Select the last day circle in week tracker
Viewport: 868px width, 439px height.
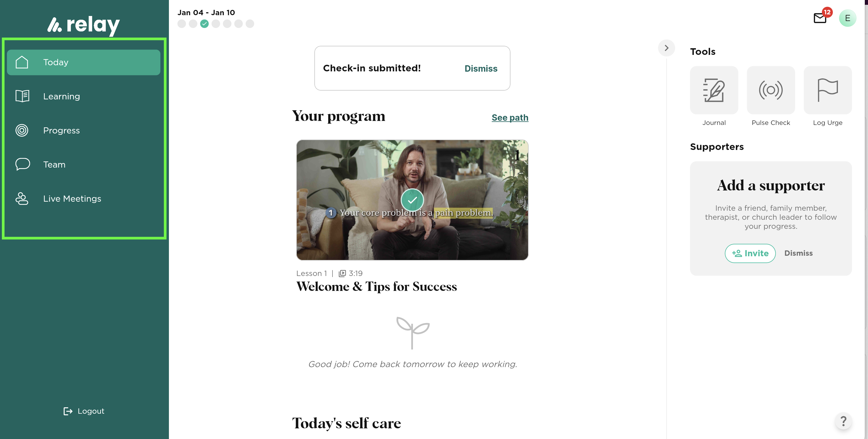tap(250, 24)
